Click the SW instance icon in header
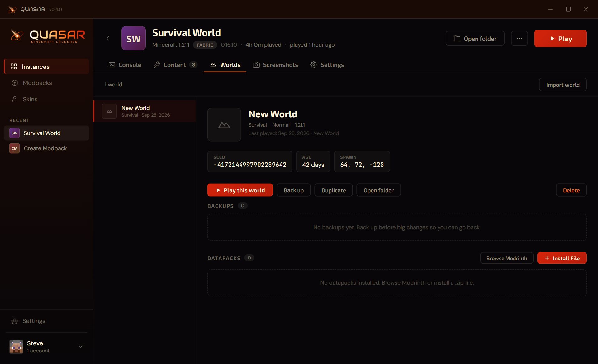Screen dimensions: 598x364 click(133, 38)
